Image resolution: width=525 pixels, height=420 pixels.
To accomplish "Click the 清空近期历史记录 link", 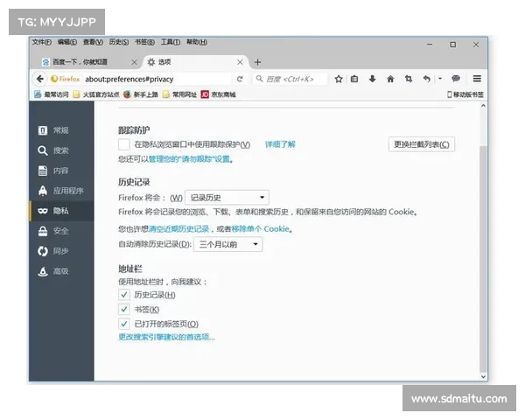I will (178, 228).
